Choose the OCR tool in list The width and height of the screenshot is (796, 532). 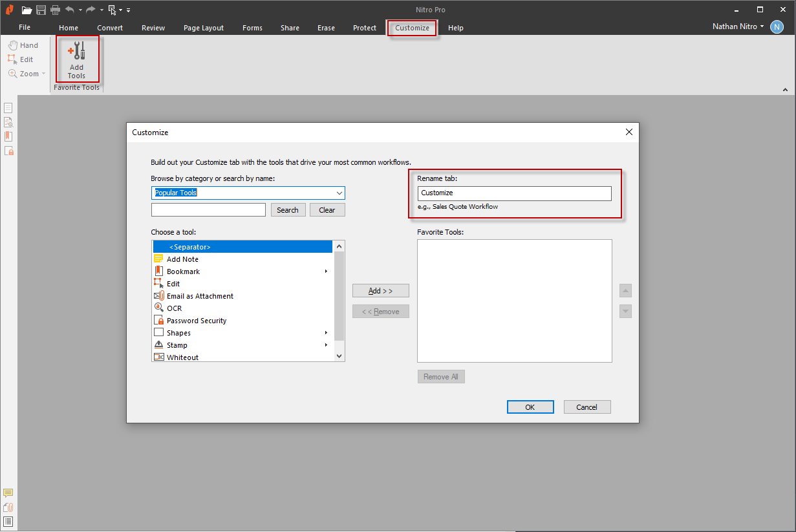coord(174,308)
